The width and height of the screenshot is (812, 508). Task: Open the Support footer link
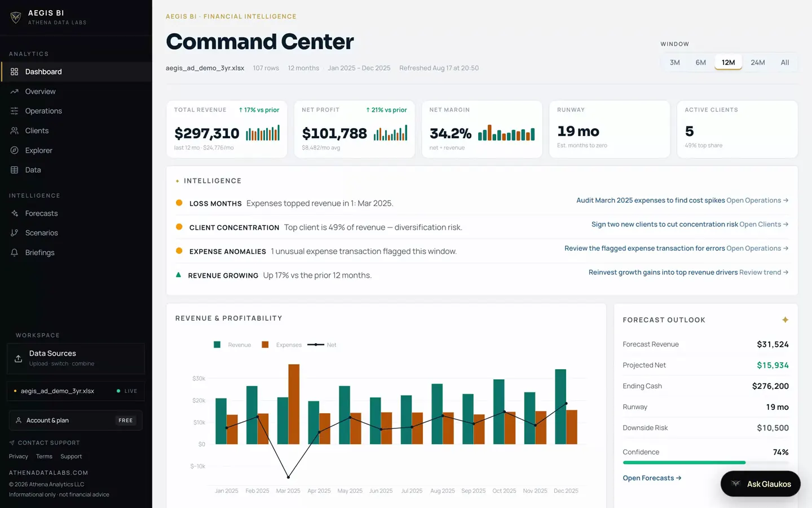coord(71,457)
